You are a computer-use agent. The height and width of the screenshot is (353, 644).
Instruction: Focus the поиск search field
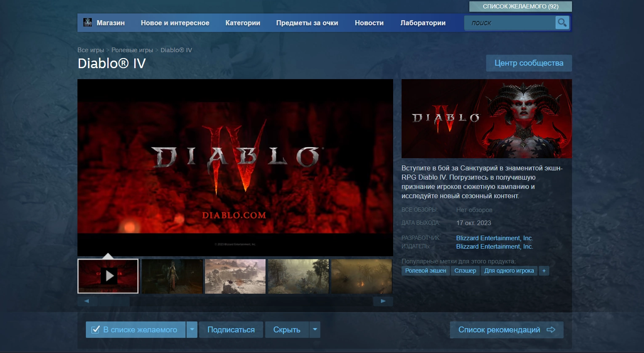[x=510, y=23]
